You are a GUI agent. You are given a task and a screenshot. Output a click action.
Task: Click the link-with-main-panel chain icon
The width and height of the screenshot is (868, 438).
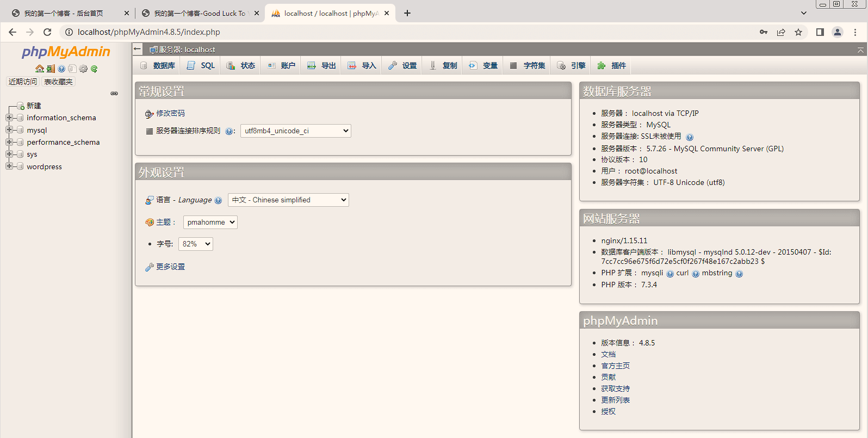(114, 93)
